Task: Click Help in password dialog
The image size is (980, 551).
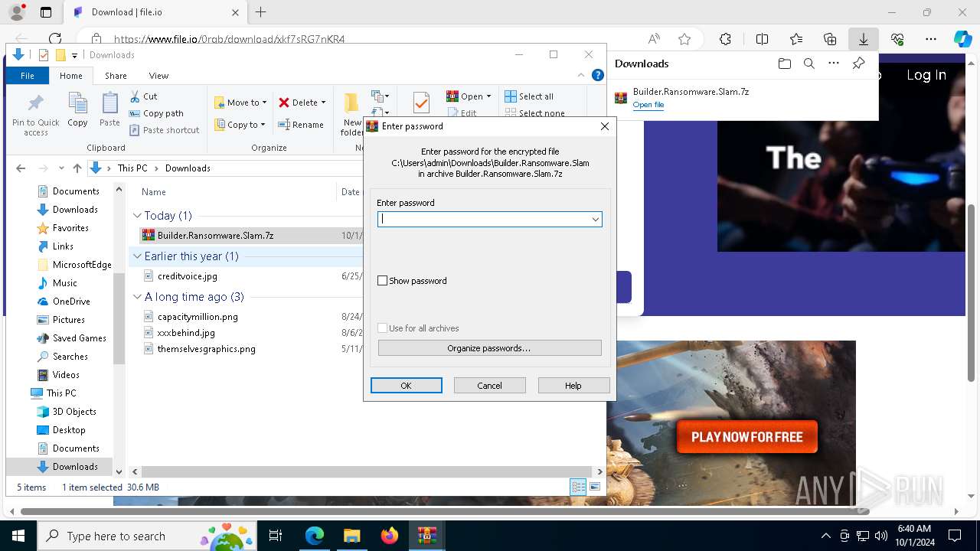Action: click(573, 386)
